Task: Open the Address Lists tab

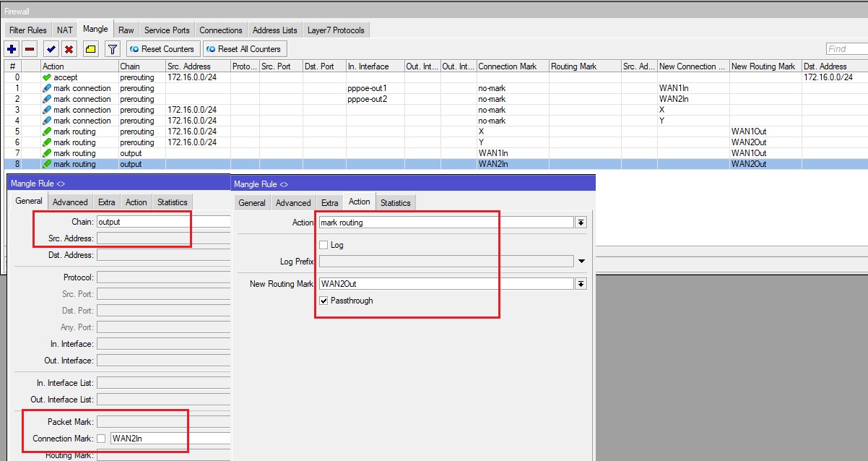Action: (x=275, y=30)
